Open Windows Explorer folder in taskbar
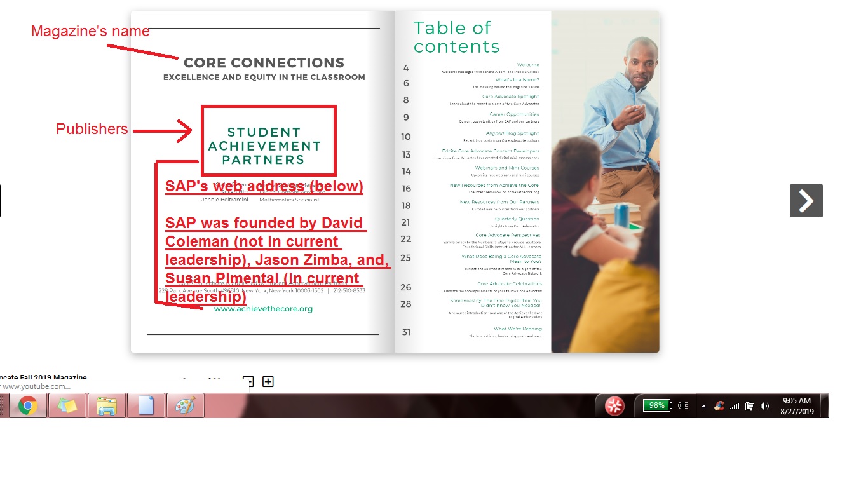868x488 pixels. (x=107, y=405)
